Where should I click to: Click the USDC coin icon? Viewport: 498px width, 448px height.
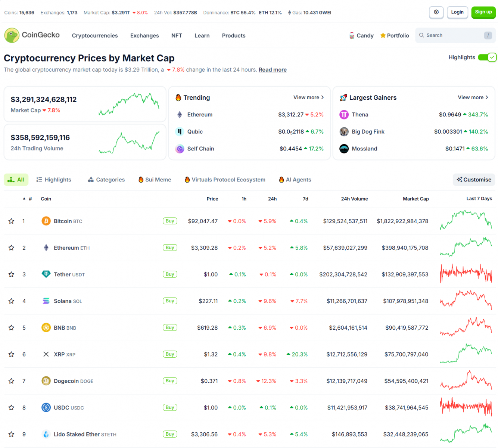pyautogui.click(x=46, y=408)
